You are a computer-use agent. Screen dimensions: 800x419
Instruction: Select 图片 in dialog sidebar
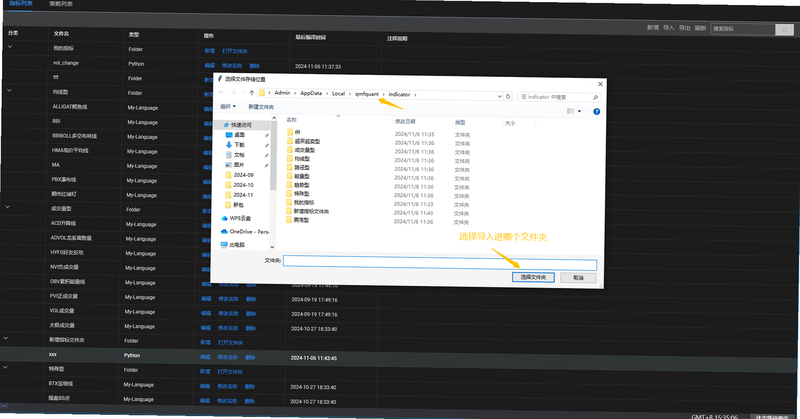point(239,165)
